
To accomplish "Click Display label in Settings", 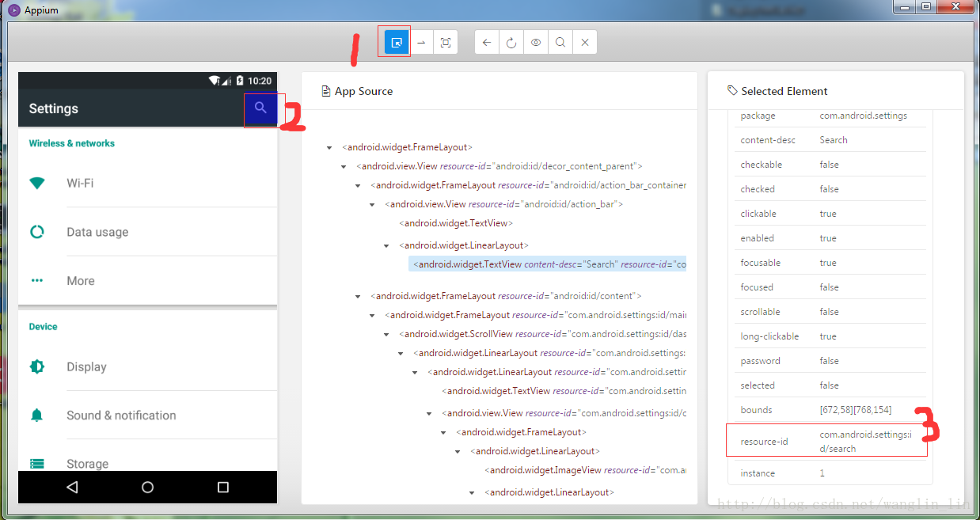I will [86, 366].
